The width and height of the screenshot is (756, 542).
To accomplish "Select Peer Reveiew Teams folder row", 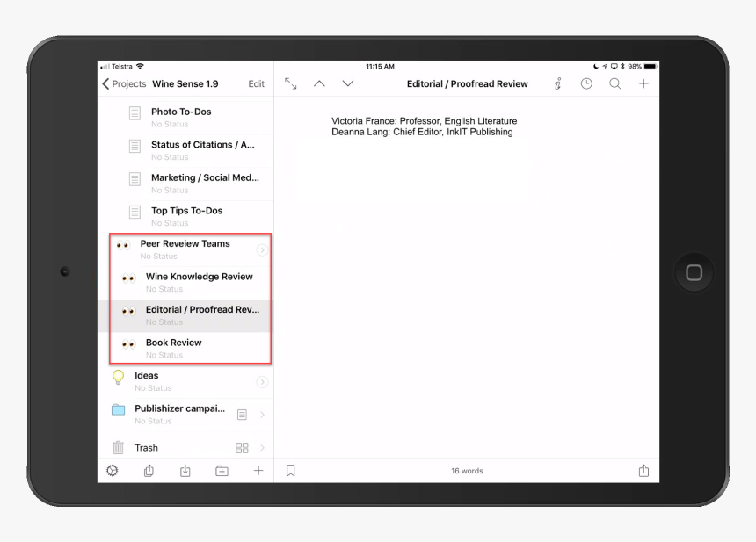I will pos(185,249).
